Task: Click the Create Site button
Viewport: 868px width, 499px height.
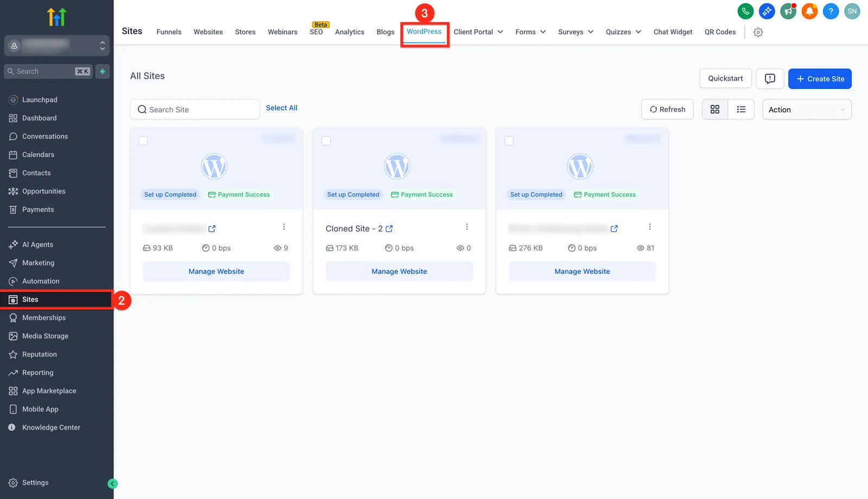Action: click(820, 79)
